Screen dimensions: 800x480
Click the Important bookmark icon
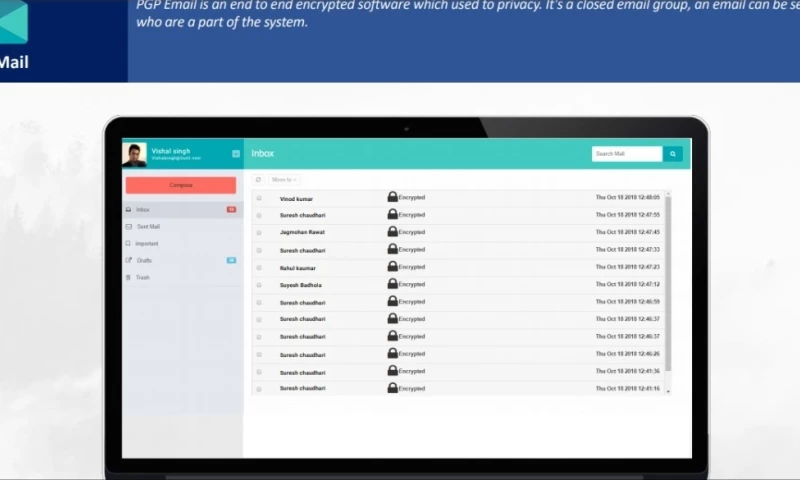tap(128, 243)
